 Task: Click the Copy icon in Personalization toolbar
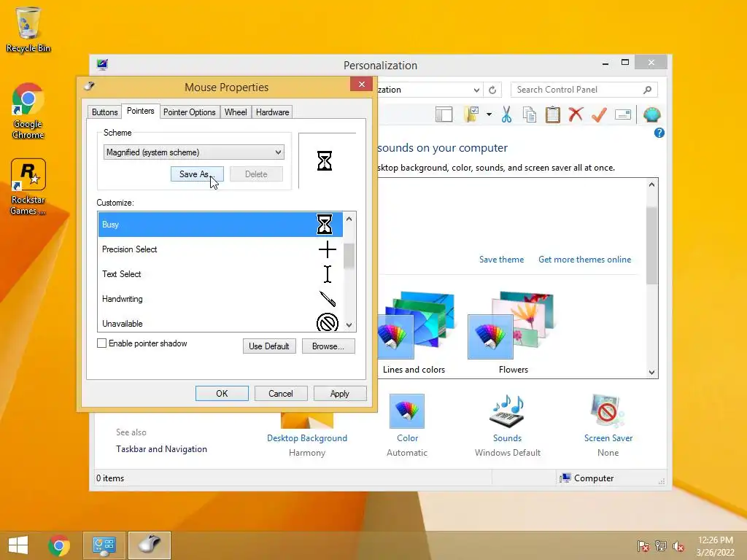click(x=530, y=114)
